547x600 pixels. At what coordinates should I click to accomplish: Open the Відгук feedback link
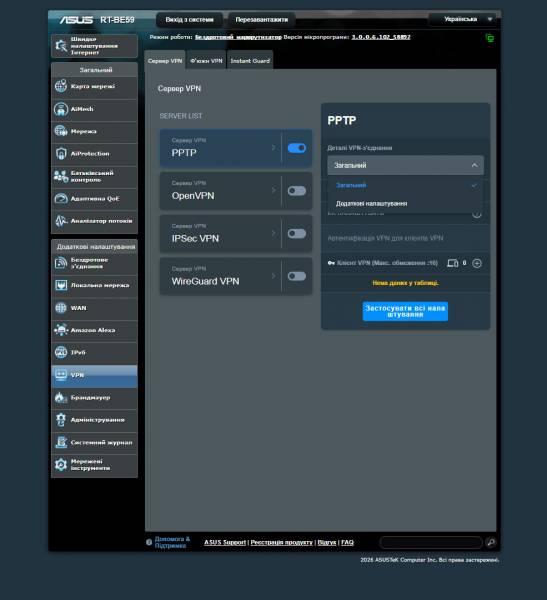[327, 542]
